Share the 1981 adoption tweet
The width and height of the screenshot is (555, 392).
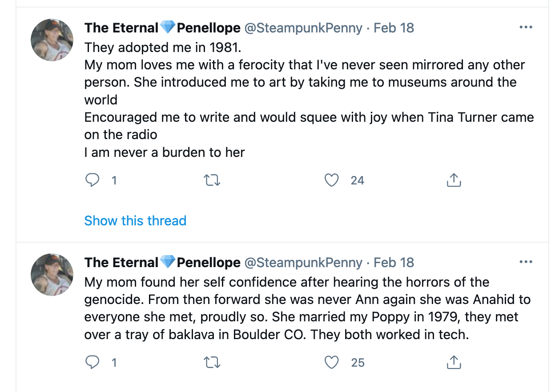click(x=453, y=180)
